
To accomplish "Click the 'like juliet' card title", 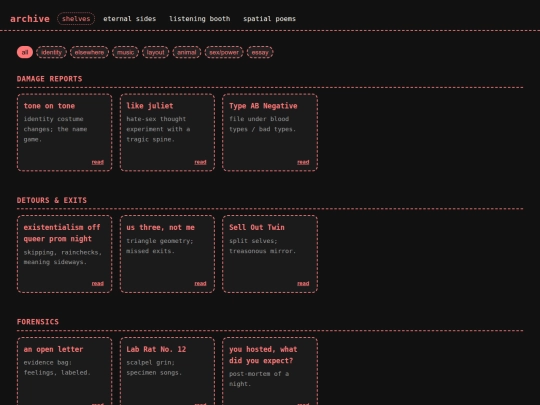I will 150,106.
